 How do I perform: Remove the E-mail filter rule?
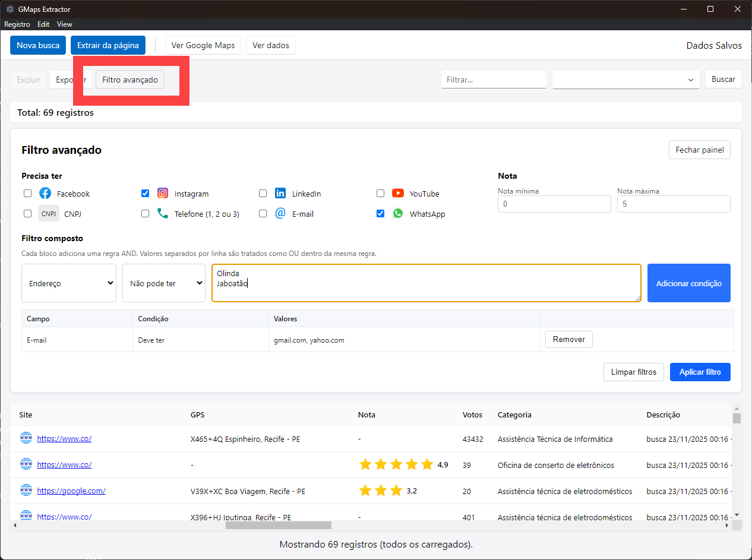(x=568, y=340)
